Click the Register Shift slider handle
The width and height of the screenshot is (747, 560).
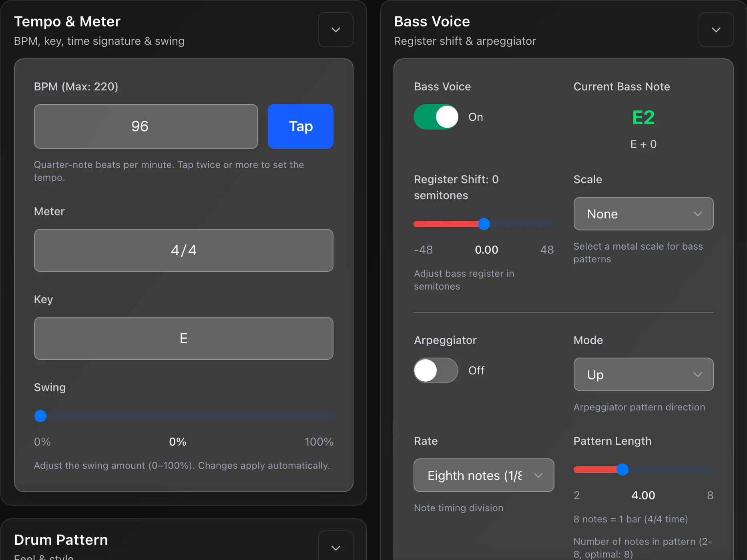click(484, 224)
